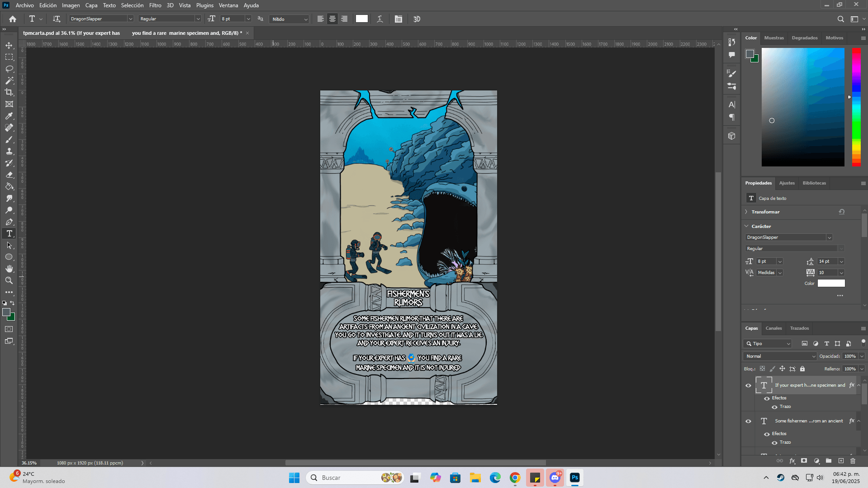Switch to the Muestras tab

coord(774,38)
